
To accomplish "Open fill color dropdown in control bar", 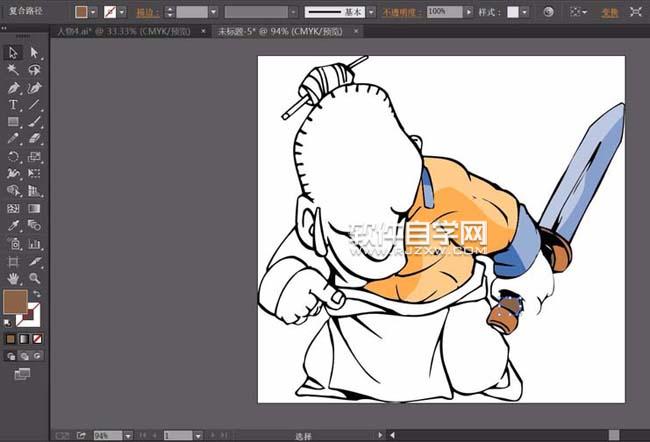I will [x=93, y=12].
